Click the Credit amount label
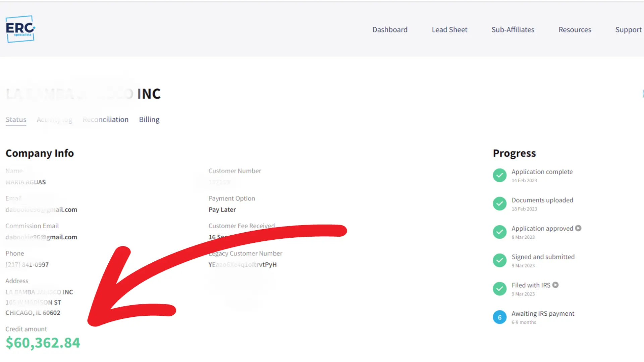Image resolution: width=644 pixels, height=362 pixels. point(26,329)
